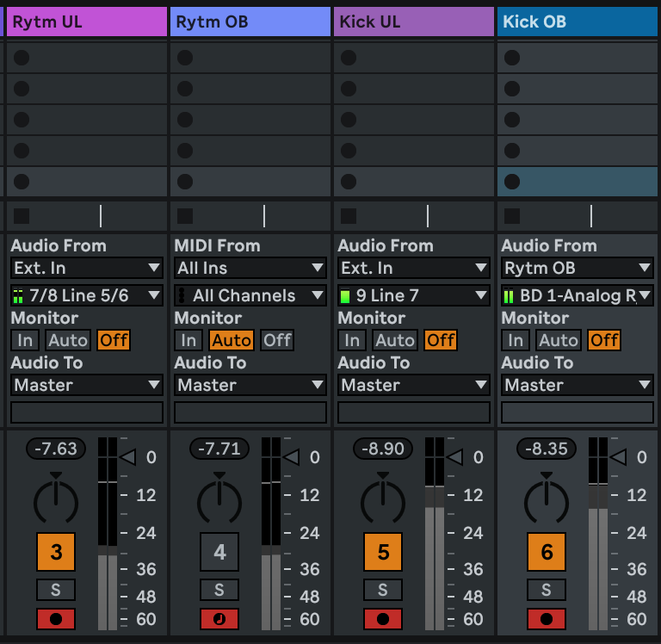
Task: Click the Kick UL volume field -8.90
Action: point(383,449)
